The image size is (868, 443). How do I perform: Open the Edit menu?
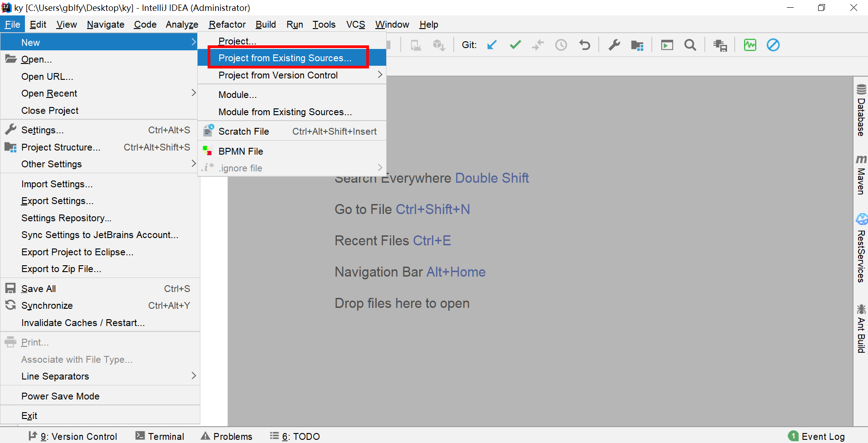pyautogui.click(x=38, y=24)
